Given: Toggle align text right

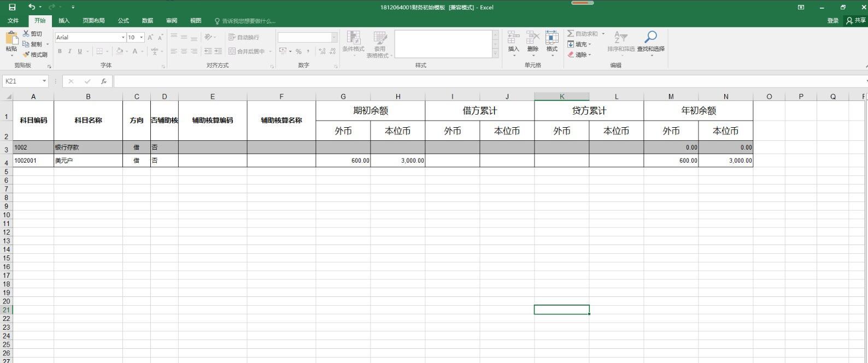Looking at the screenshot, I should coord(194,51).
